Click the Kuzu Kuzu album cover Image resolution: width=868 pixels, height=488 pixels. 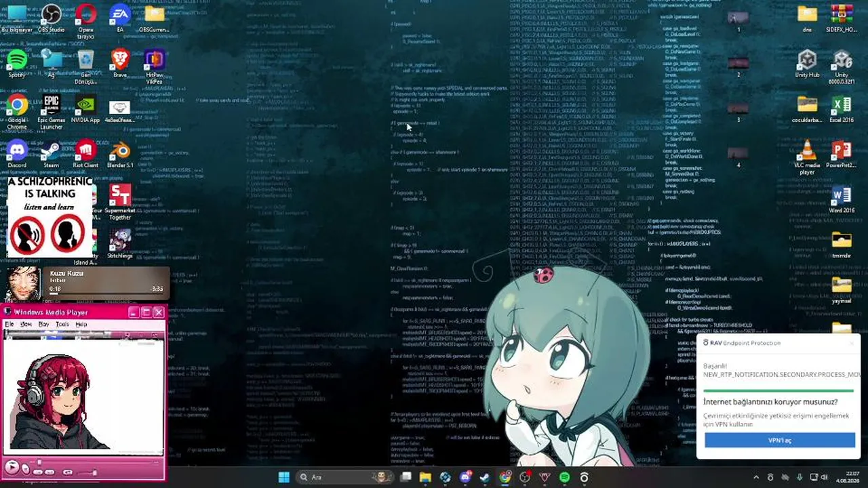pyautogui.click(x=24, y=283)
